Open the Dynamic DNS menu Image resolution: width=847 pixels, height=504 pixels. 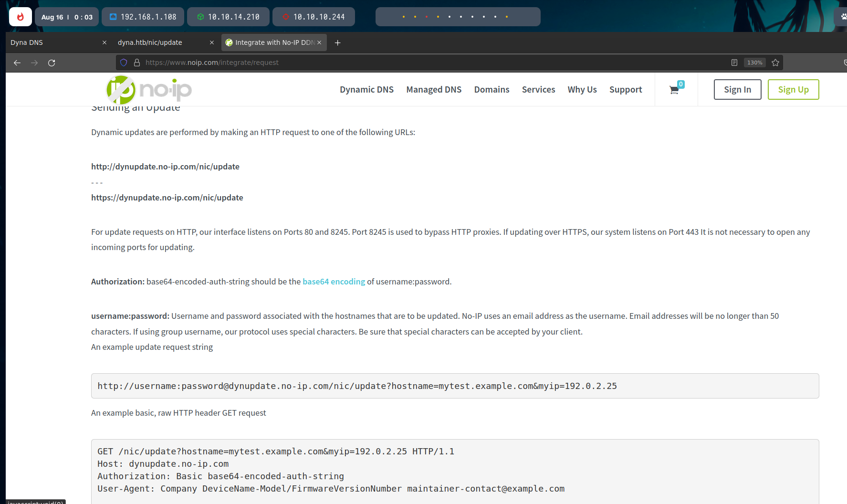coord(366,90)
